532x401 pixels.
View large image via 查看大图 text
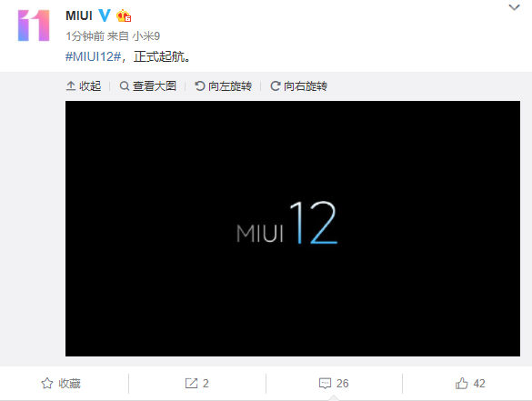tap(155, 86)
